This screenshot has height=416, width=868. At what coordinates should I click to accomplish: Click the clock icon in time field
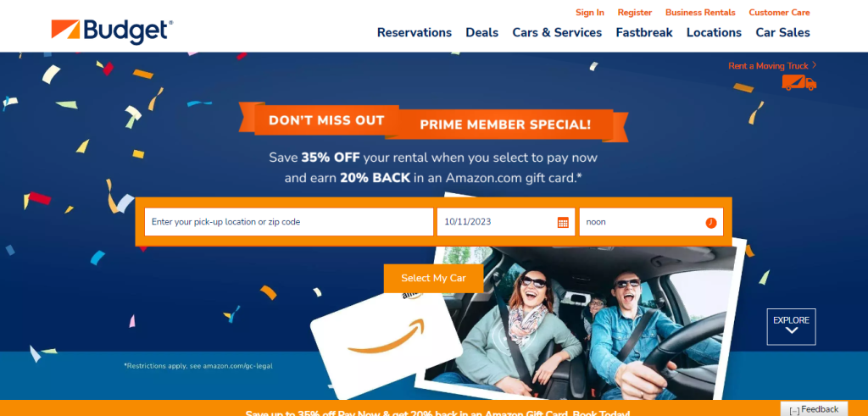[x=711, y=222]
